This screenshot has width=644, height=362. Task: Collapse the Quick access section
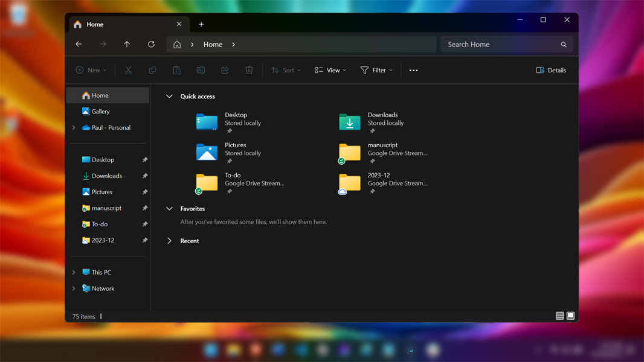click(x=169, y=96)
